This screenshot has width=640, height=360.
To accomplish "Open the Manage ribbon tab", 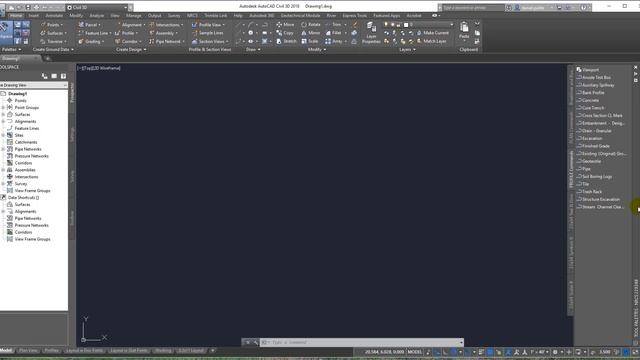I will click(133, 16).
